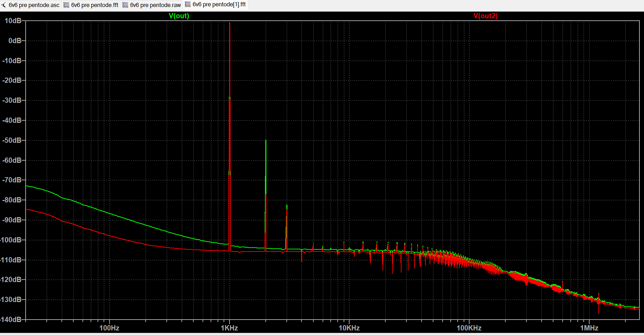Click the -70dB axis label
644x335 pixels.
coord(12,180)
